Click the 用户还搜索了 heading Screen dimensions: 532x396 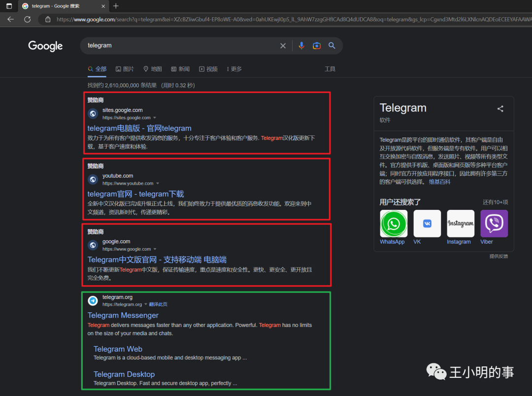coord(400,202)
